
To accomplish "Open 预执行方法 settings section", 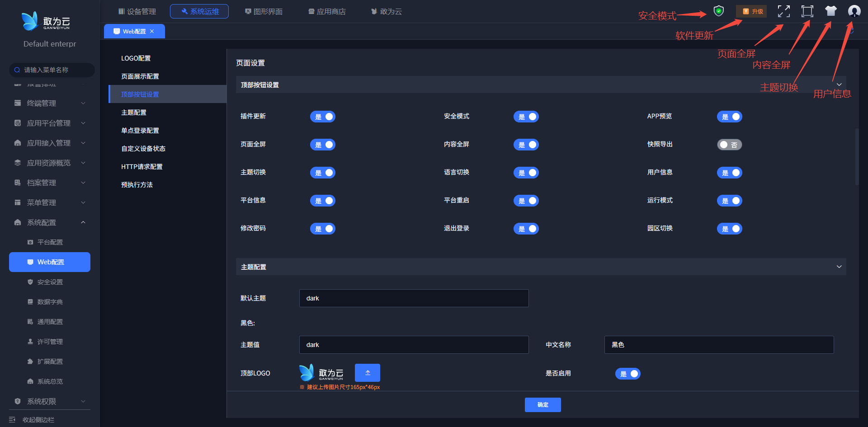I will pyautogui.click(x=168, y=184).
